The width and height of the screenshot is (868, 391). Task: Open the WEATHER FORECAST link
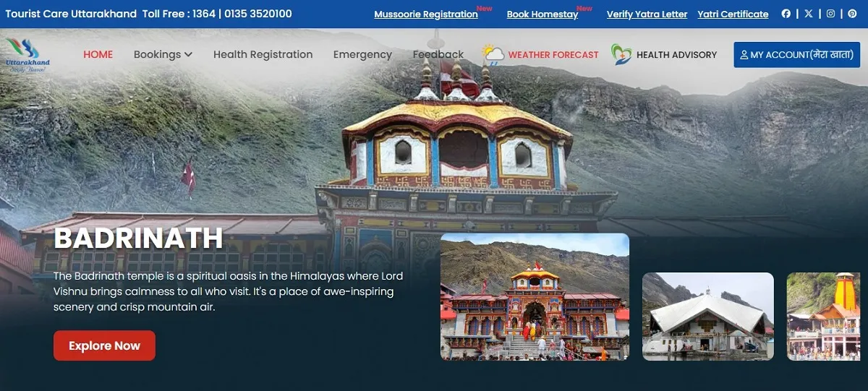553,55
